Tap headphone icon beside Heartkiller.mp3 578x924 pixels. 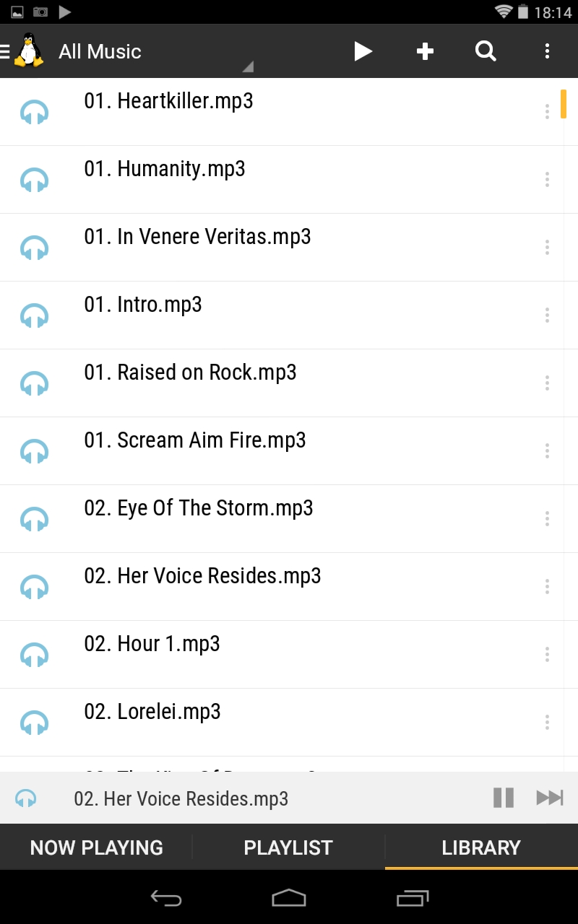34,112
